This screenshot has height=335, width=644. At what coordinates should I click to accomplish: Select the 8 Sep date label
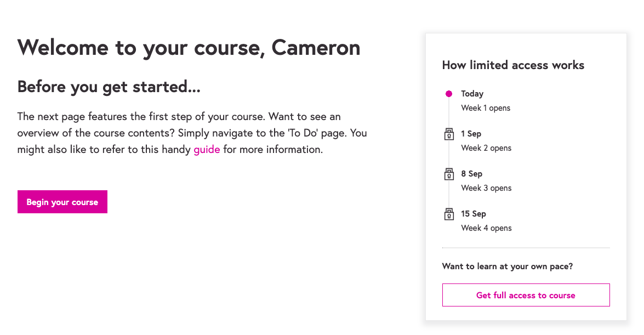click(471, 174)
